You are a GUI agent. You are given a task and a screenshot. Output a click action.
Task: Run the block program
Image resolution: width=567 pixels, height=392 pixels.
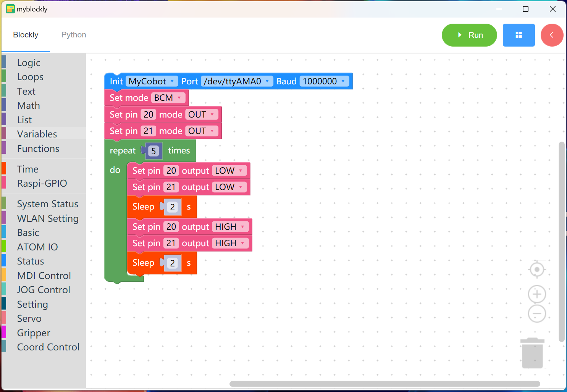[x=469, y=35]
